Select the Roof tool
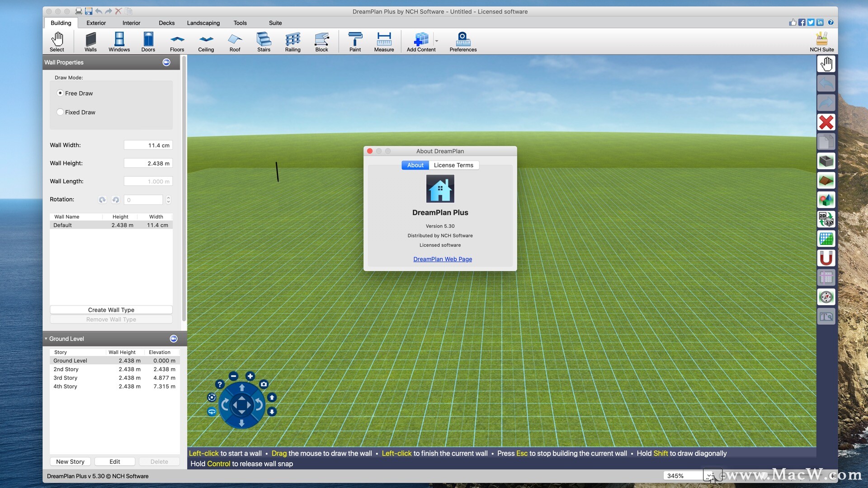The width and height of the screenshot is (868, 488). 234,41
